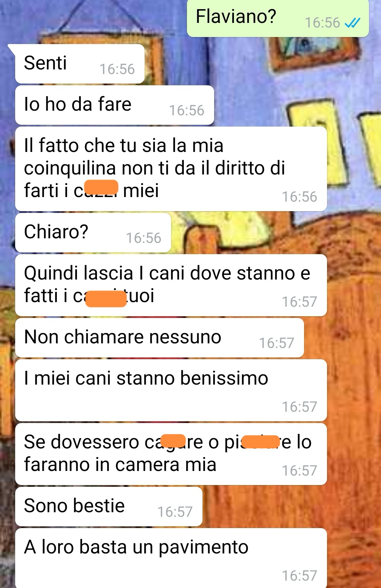Select the 'Io ho da fare' message

click(x=115, y=105)
